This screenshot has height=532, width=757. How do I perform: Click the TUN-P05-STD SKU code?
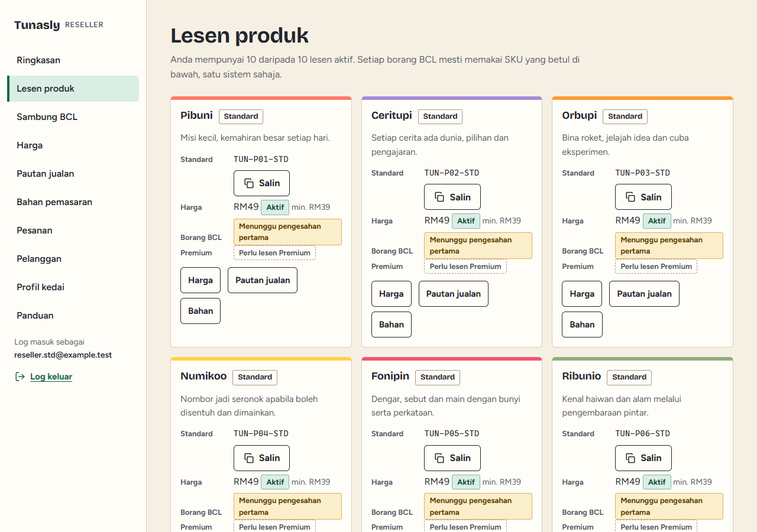pyautogui.click(x=452, y=433)
